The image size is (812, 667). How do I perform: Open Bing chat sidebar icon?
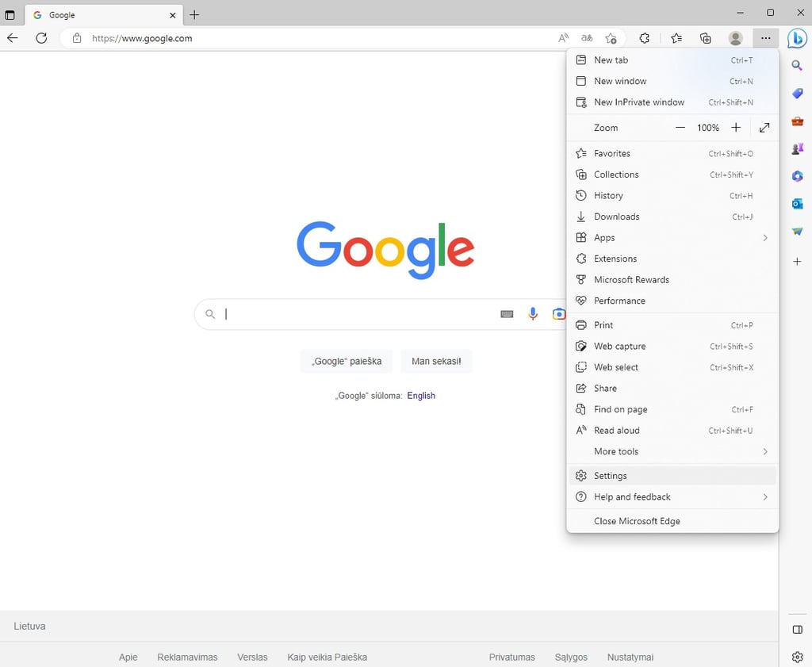point(797,38)
